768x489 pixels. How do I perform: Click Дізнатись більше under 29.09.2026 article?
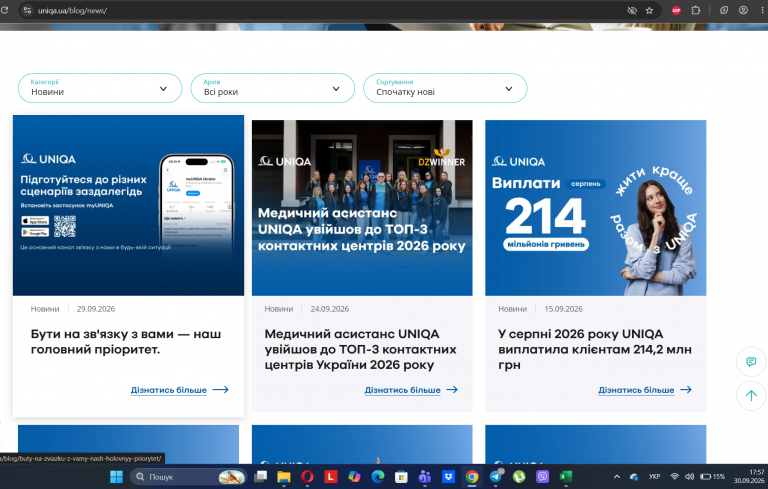[168, 390]
